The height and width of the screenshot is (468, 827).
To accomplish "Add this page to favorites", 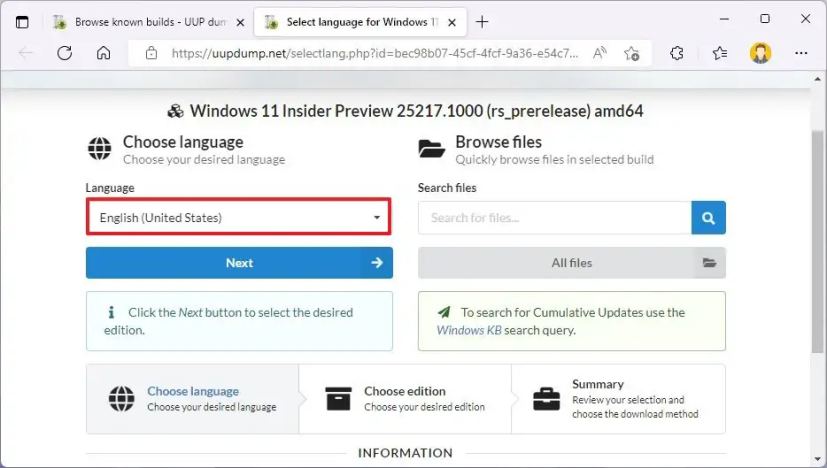I will coord(631,53).
